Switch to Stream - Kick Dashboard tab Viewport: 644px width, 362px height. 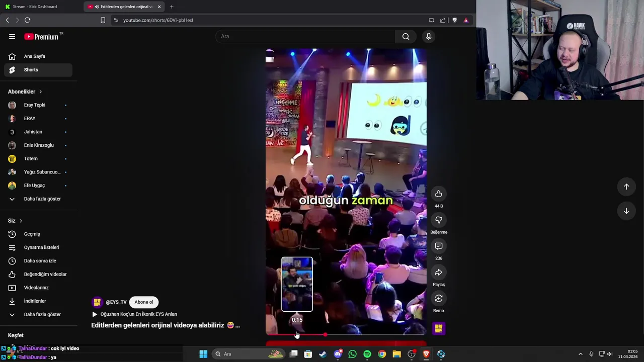[x=34, y=7]
